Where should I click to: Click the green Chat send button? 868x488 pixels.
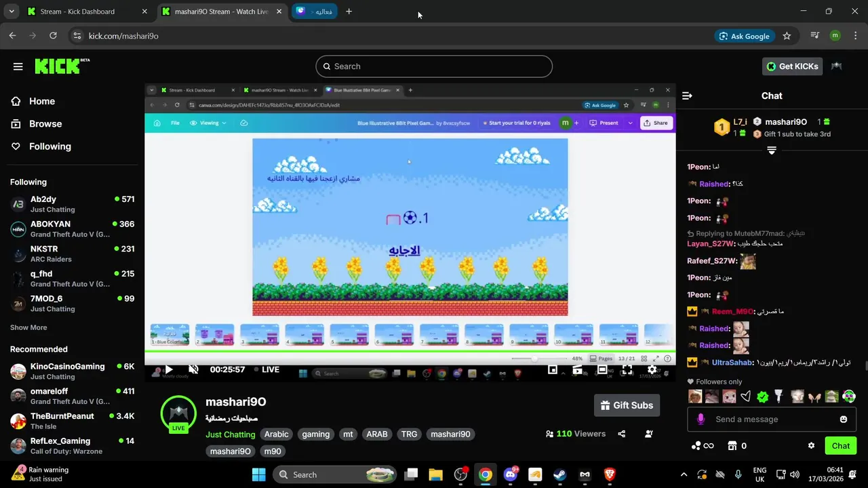[x=840, y=446]
